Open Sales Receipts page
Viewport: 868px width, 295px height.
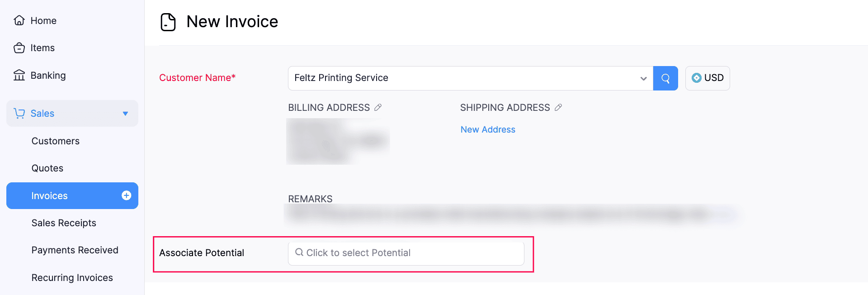pyautogui.click(x=64, y=223)
